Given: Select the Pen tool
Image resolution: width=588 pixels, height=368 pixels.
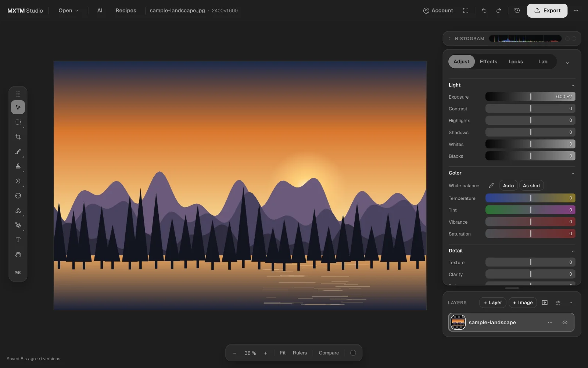Looking at the screenshot, I should [x=18, y=225].
